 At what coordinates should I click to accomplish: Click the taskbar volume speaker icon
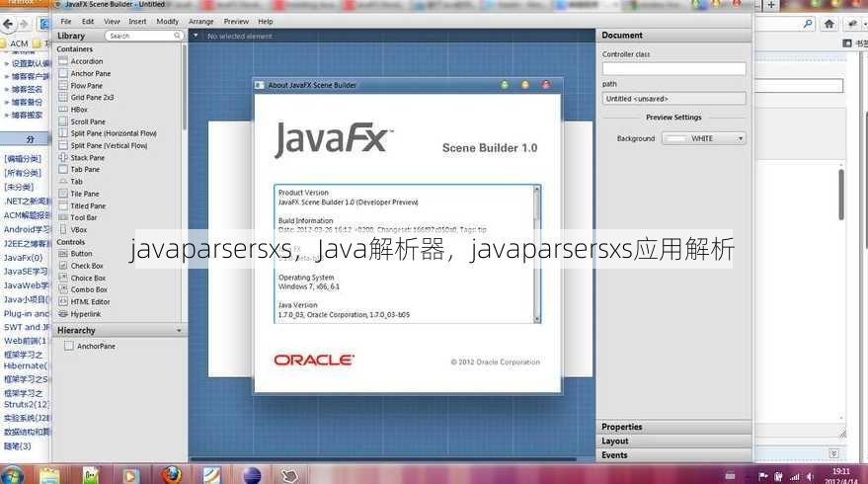click(811, 476)
